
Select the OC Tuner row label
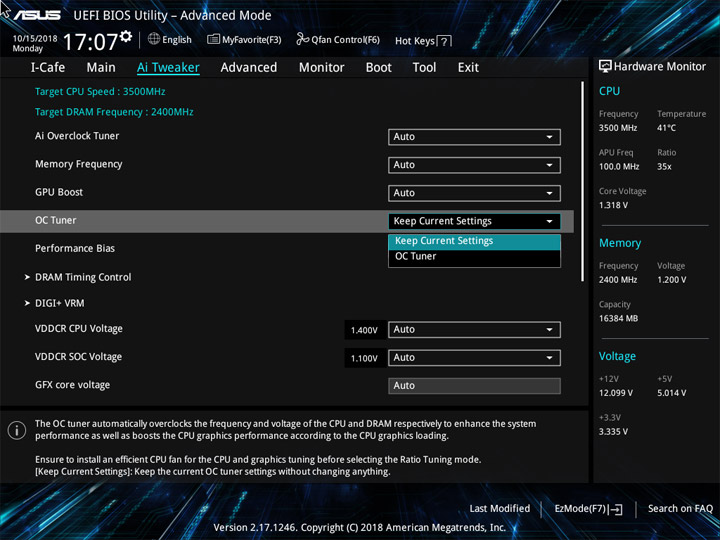click(56, 220)
